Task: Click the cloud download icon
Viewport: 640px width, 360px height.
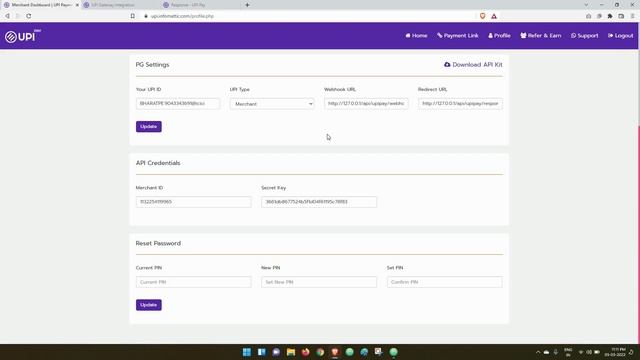Action: point(447,64)
